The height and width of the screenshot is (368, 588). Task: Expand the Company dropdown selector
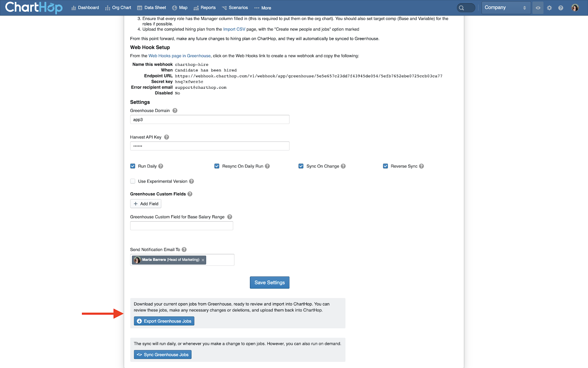click(506, 8)
